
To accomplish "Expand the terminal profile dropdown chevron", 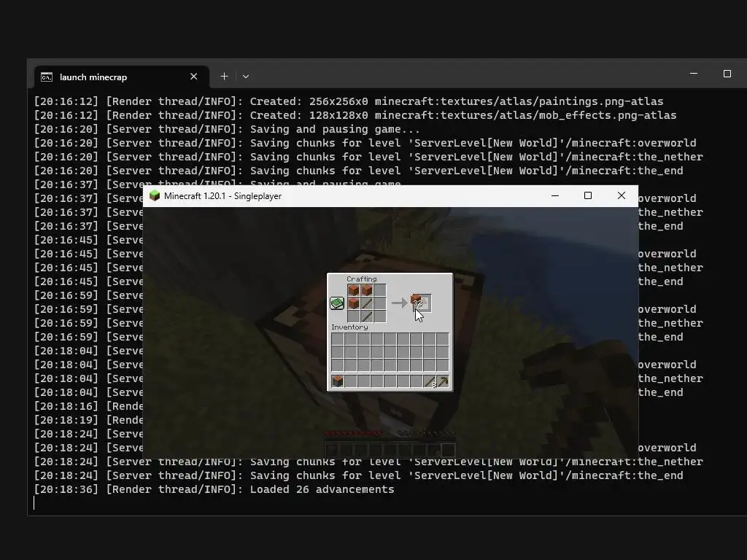I will [246, 76].
